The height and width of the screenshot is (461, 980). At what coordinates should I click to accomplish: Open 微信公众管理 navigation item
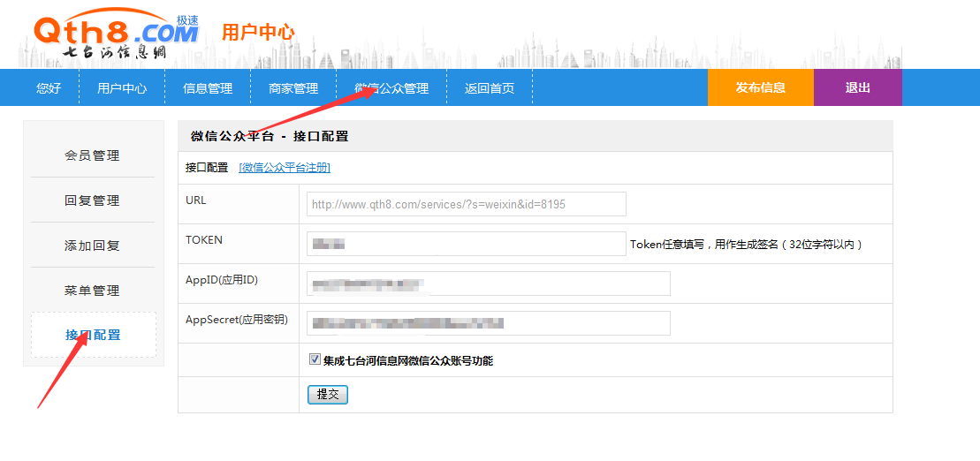(391, 88)
